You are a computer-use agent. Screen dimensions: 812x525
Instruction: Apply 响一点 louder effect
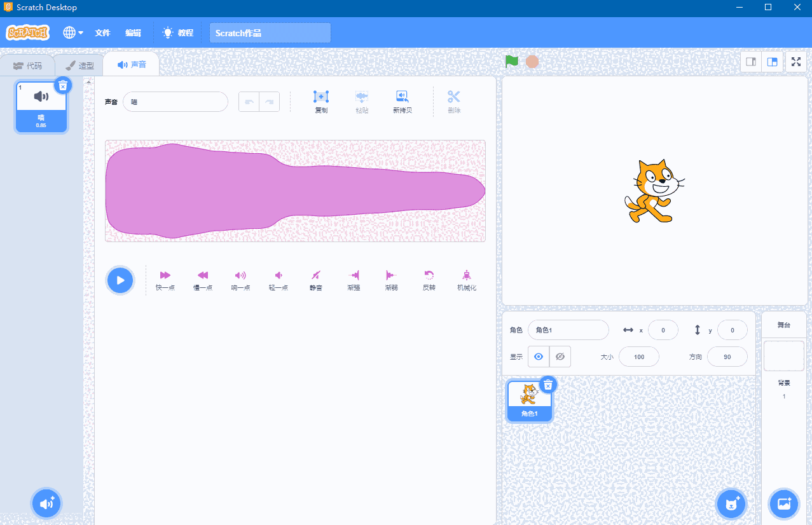240,280
